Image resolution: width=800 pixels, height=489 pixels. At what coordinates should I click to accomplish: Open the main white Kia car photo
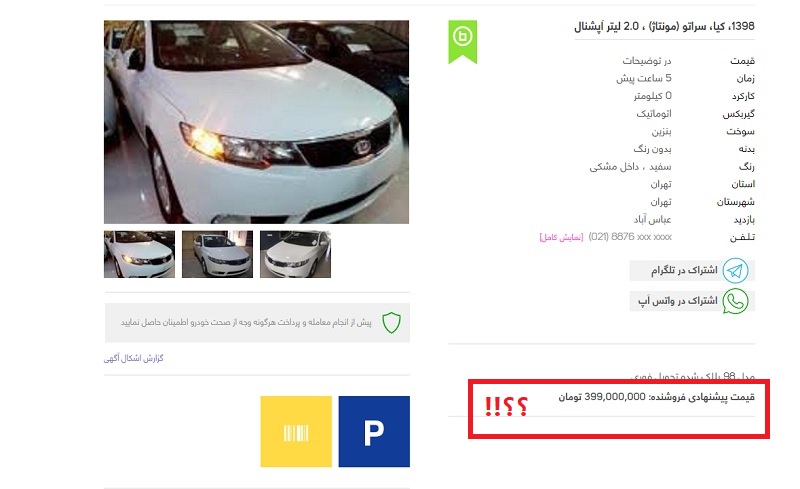click(x=256, y=122)
